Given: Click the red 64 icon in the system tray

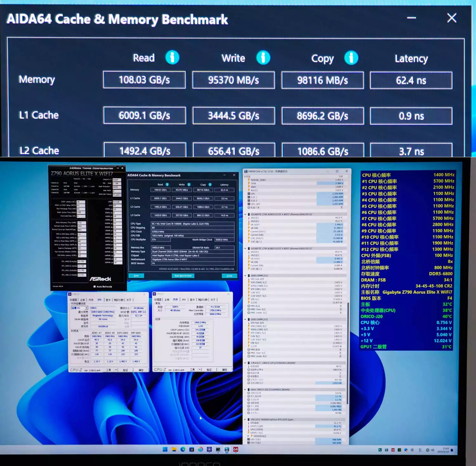Looking at the screenshot, I should [x=393, y=450].
